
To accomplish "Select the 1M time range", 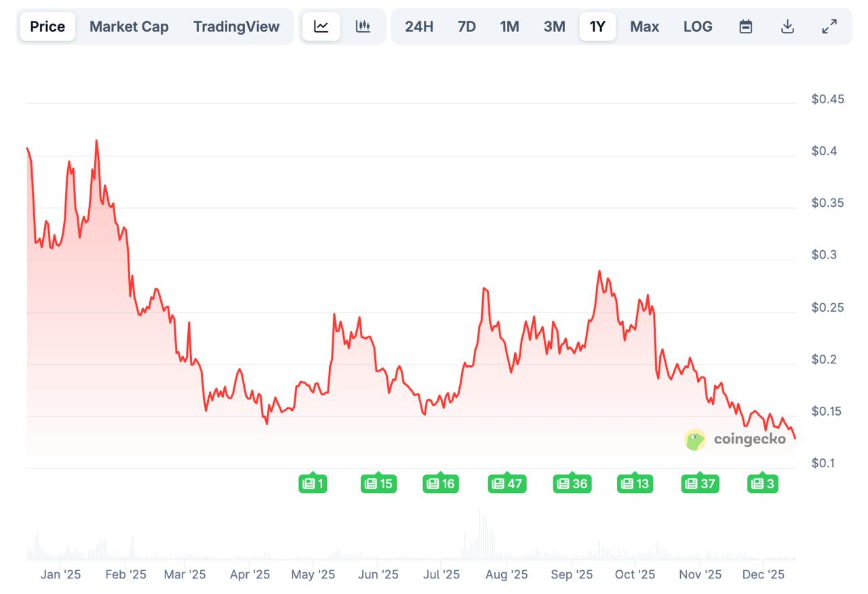I will (x=510, y=26).
